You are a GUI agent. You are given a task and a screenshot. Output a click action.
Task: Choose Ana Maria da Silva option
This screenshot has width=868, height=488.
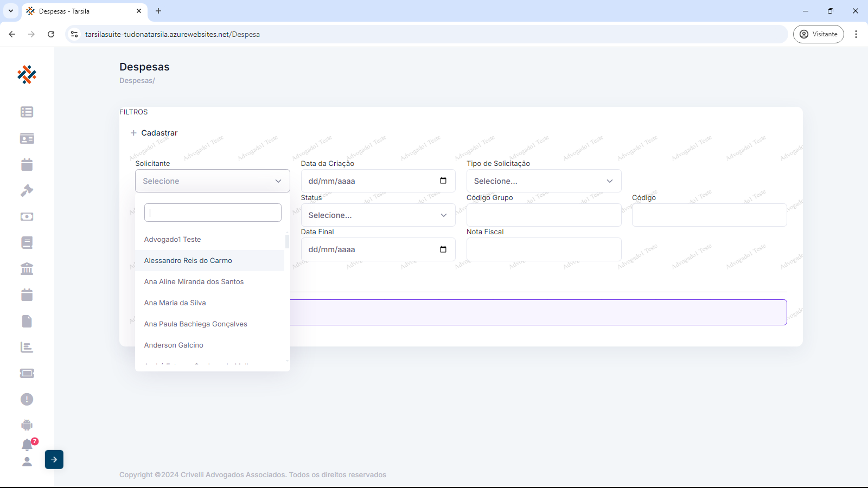click(175, 303)
